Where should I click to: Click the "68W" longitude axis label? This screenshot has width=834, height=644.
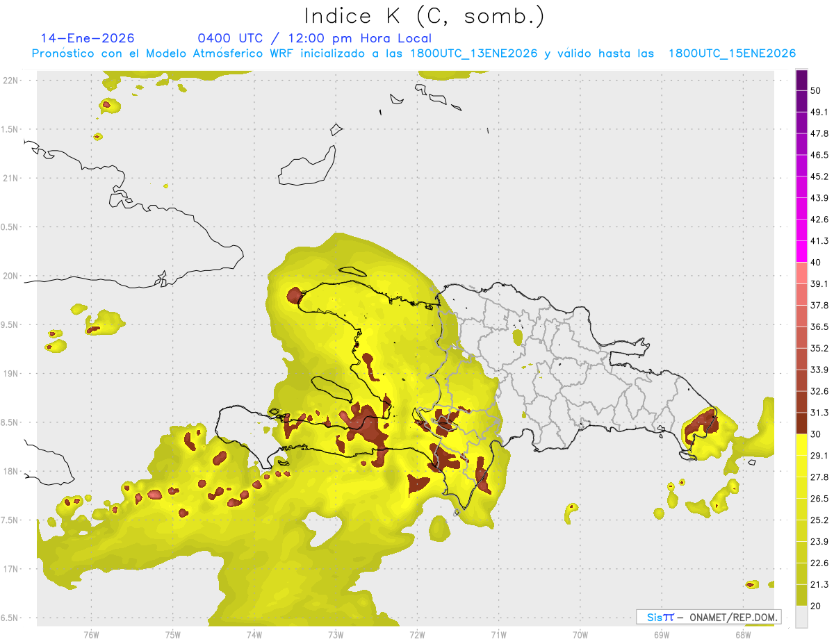[743, 634]
